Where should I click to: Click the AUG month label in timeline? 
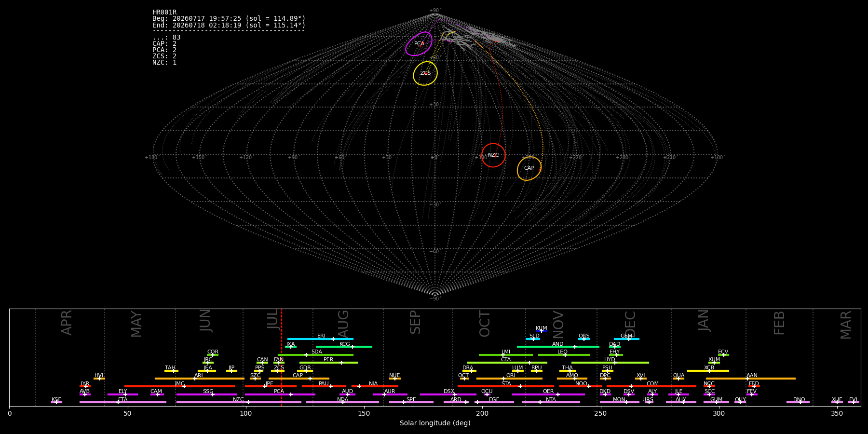pos(343,324)
